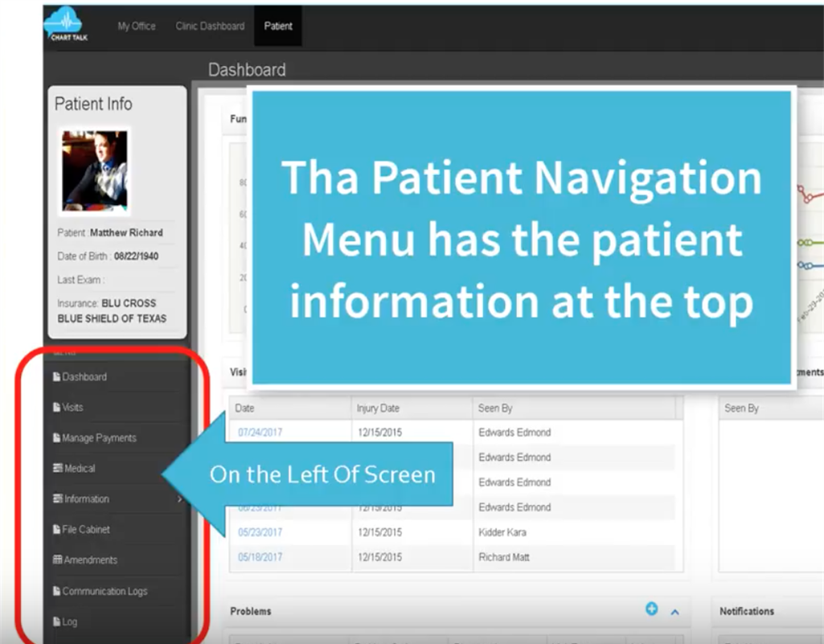
Task: Open Log from the sidebar menu
Action: [x=69, y=621]
